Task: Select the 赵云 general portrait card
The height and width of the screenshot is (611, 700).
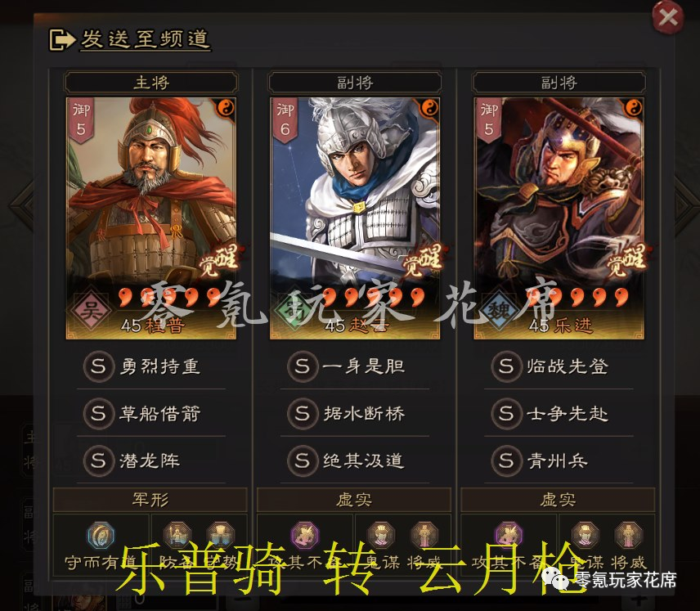Action: [355, 218]
